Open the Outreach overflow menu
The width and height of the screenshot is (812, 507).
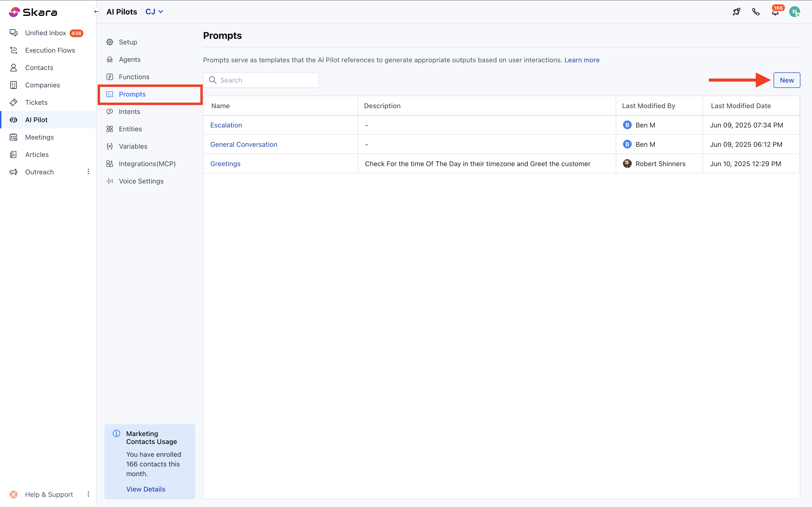tap(88, 171)
